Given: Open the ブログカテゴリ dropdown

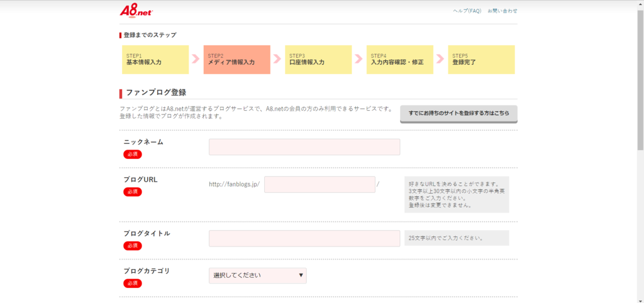Looking at the screenshot, I should coord(257,275).
